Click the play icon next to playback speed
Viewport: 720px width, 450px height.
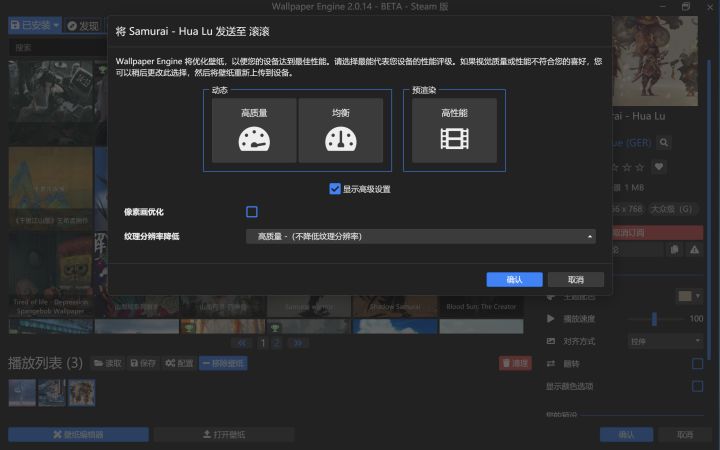click(x=551, y=319)
